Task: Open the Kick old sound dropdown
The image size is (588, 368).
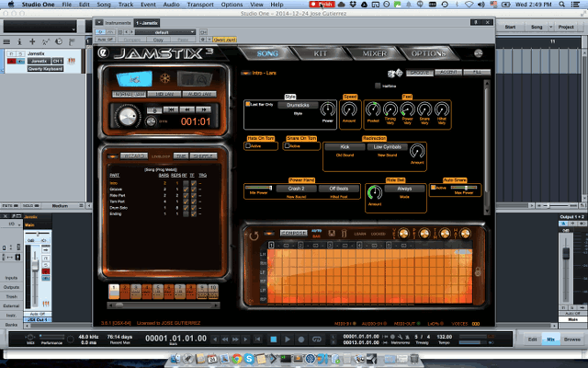Action: click(x=345, y=147)
